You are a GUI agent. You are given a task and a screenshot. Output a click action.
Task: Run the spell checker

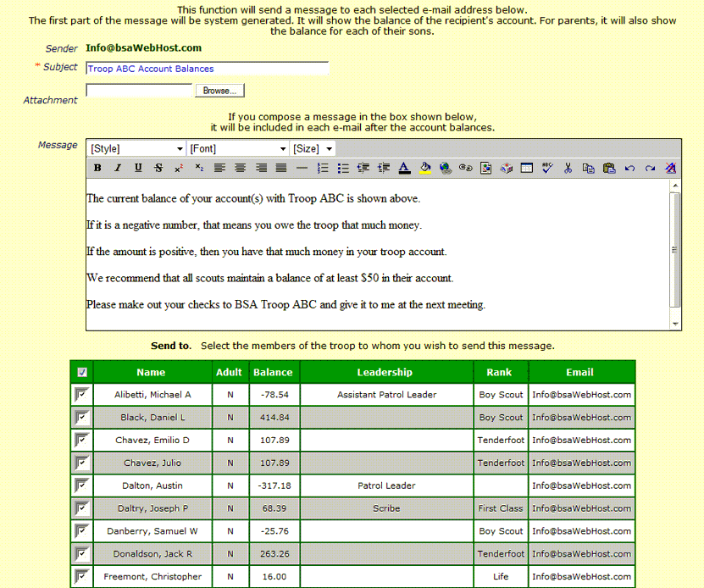[x=547, y=169]
